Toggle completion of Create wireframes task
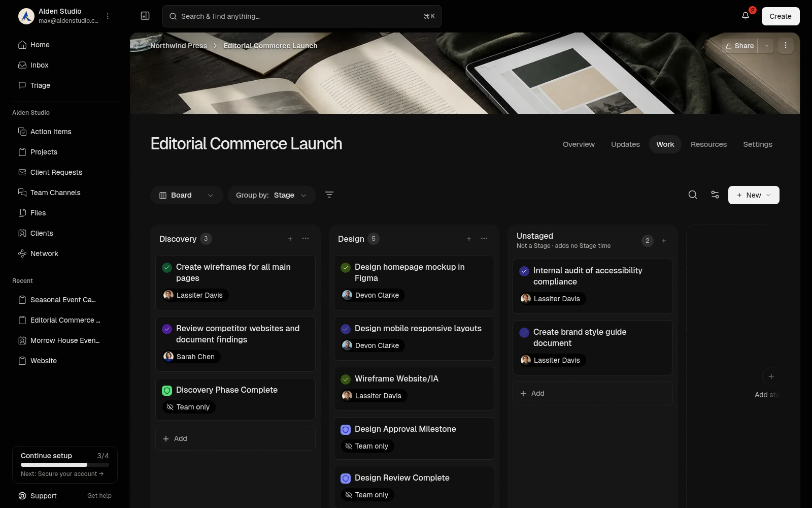Image resolution: width=812 pixels, height=508 pixels. pyautogui.click(x=167, y=267)
